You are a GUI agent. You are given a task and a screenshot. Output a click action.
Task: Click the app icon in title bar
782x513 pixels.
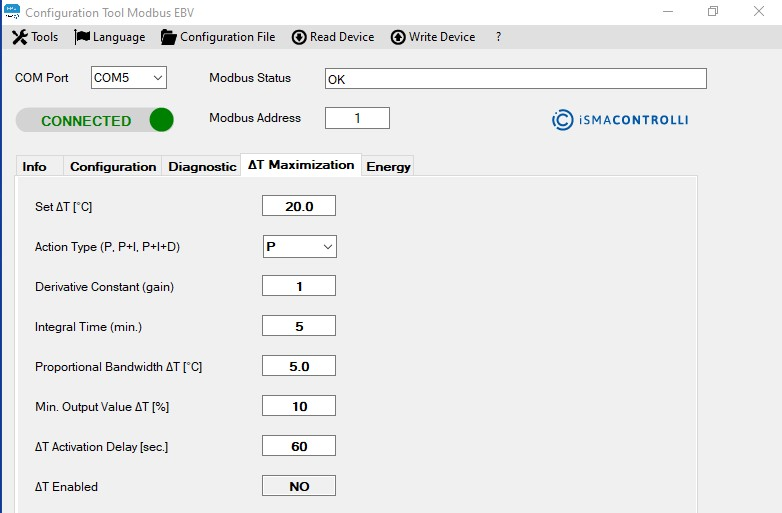pos(11,13)
